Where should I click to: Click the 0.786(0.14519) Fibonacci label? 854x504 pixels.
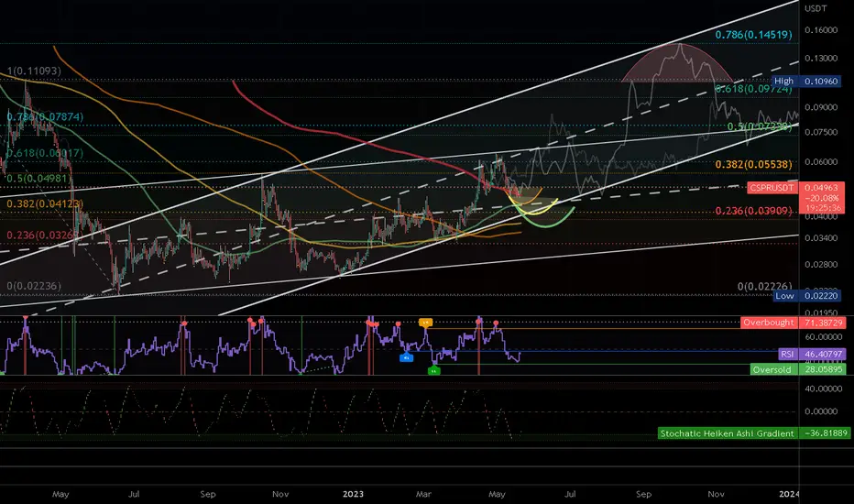pos(754,35)
